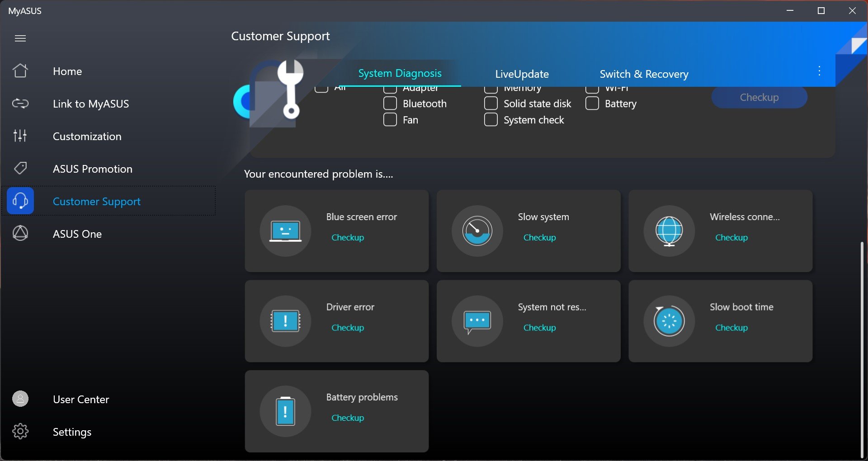Click Checkup under Wireless connection
This screenshot has height=461, width=868.
point(731,237)
